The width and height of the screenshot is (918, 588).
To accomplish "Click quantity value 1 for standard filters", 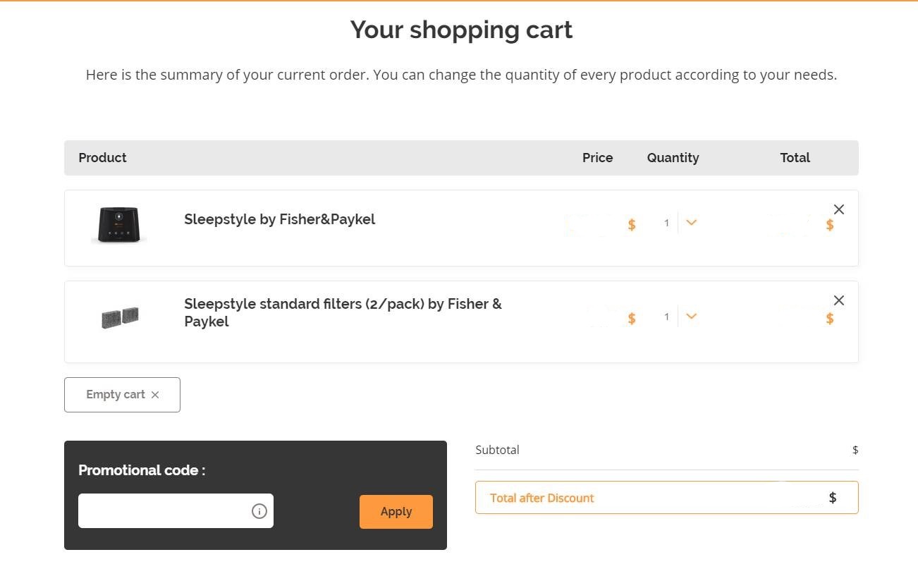I will (666, 317).
